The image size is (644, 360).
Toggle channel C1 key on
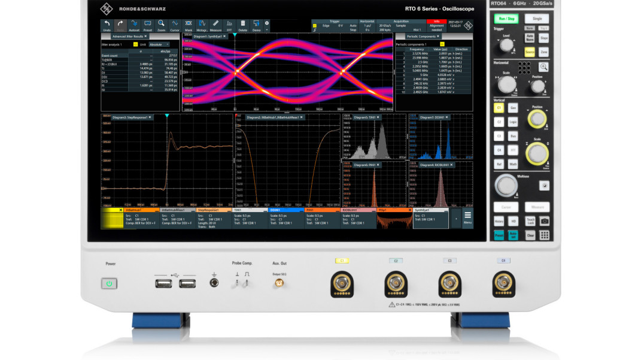[499, 108]
